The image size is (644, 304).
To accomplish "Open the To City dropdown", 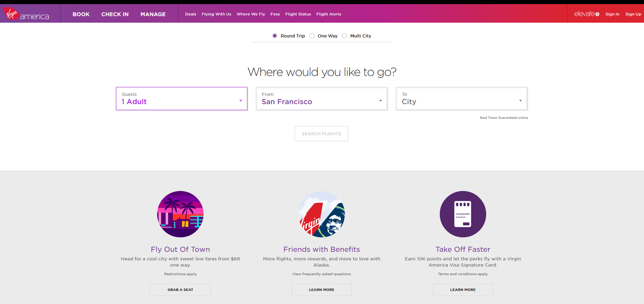I will click(x=461, y=99).
